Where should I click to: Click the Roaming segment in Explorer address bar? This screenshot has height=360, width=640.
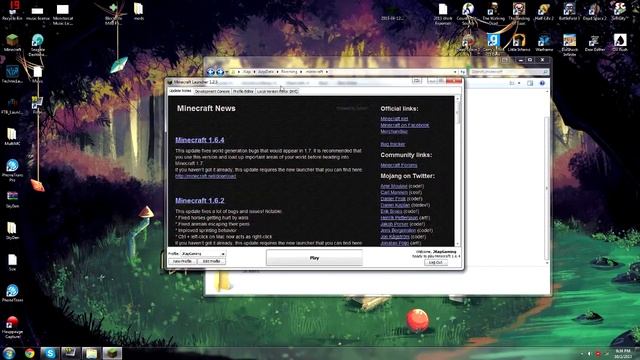(x=289, y=72)
